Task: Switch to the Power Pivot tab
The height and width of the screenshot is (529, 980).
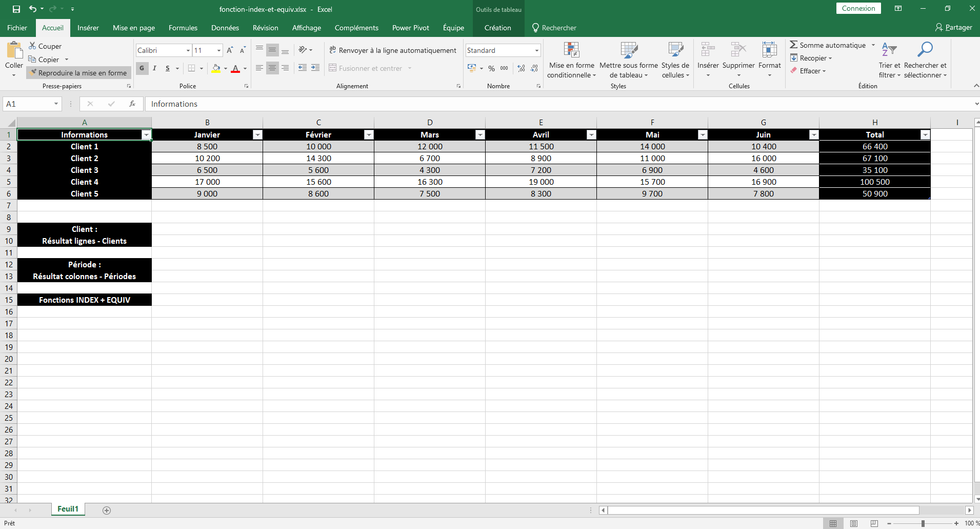Action: coord(411,28)
